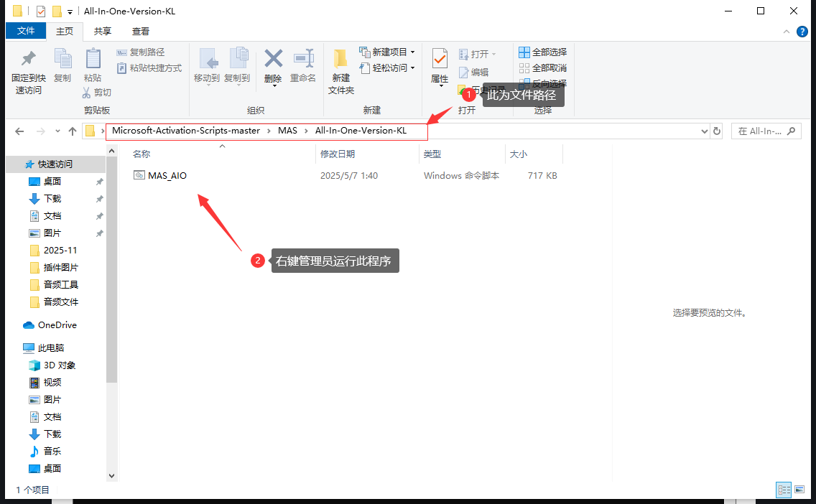Open the 查看 ribbon tab
The height and width of the screenshot is (504, 816).
(x=141, y=31)
